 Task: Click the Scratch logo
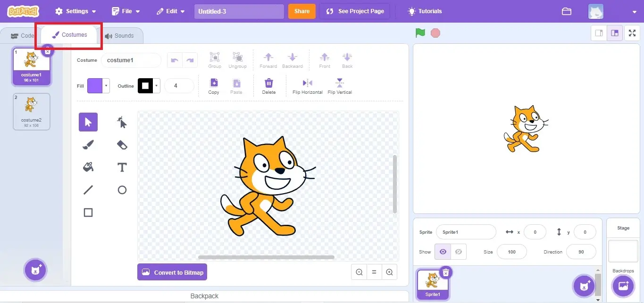click(24, 11)
